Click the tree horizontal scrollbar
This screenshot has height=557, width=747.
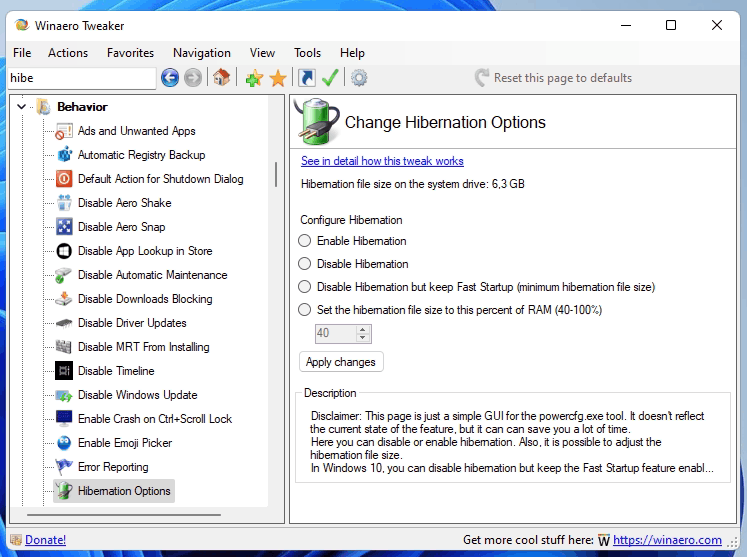(124, 515)
